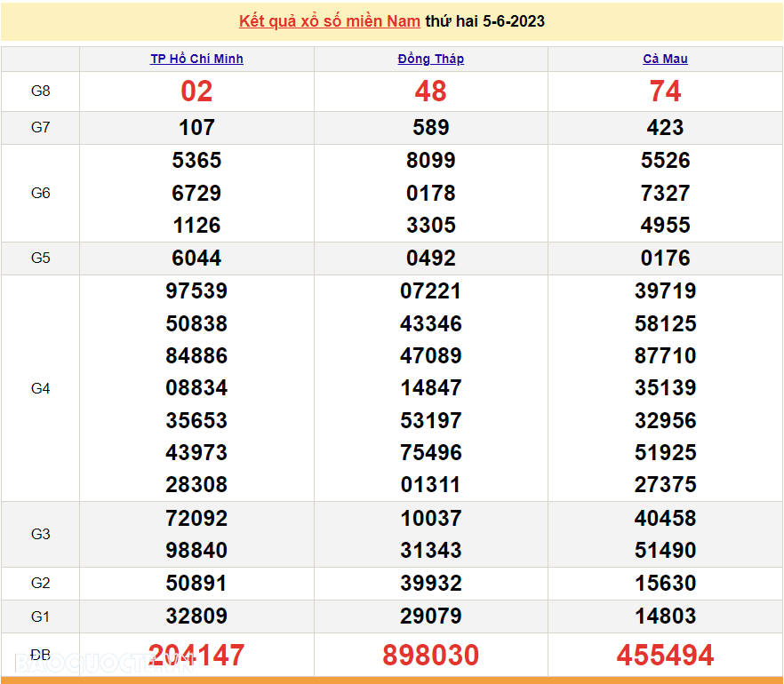The image size is (784, 684).
Task: Click the special prize number 455494
Action: (x=665, y=656)
